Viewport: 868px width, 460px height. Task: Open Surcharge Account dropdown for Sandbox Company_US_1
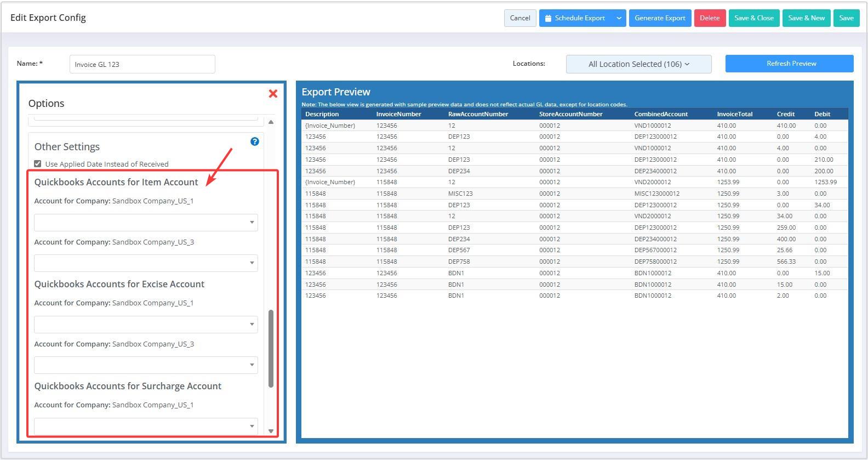coord(146,426)
